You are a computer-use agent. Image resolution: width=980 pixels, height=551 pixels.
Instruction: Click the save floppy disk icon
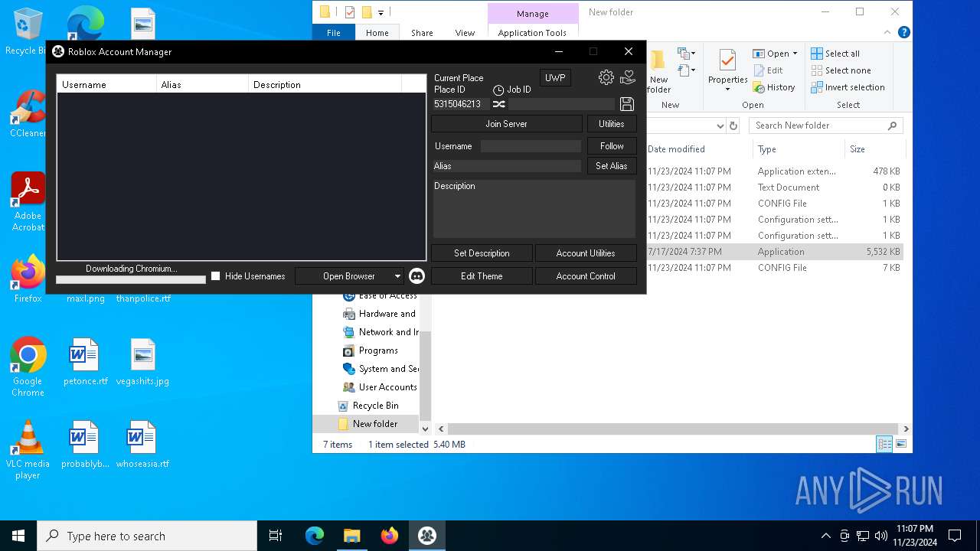[x=626, y=104]
